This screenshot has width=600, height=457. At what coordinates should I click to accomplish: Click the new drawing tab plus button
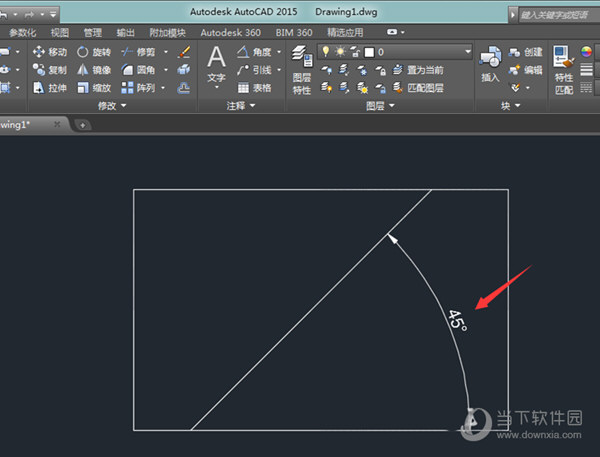(82, 125)
